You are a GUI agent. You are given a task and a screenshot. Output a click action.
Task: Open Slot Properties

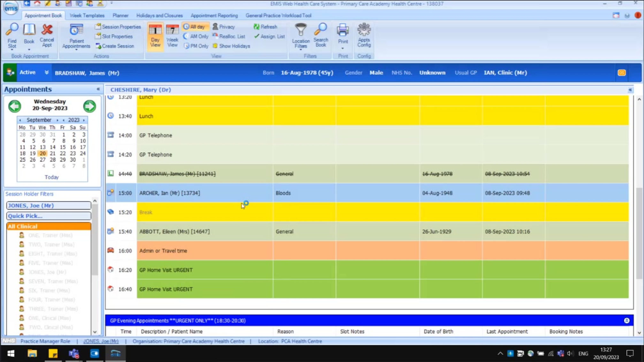pos(114,36)
